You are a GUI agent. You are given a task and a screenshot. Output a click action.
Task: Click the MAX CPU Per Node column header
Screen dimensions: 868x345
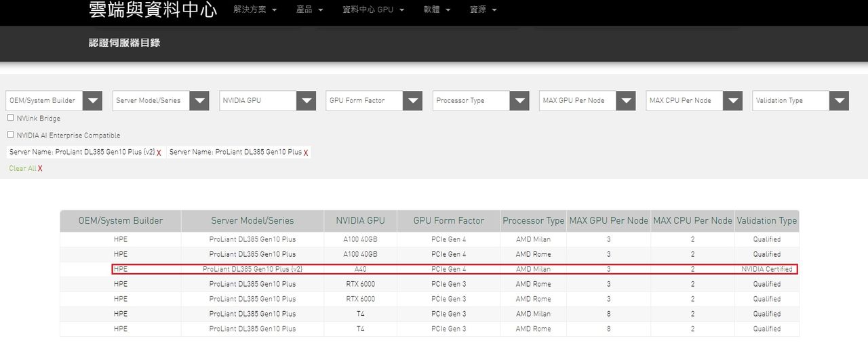pyautogui.click(x=692, y=221)
